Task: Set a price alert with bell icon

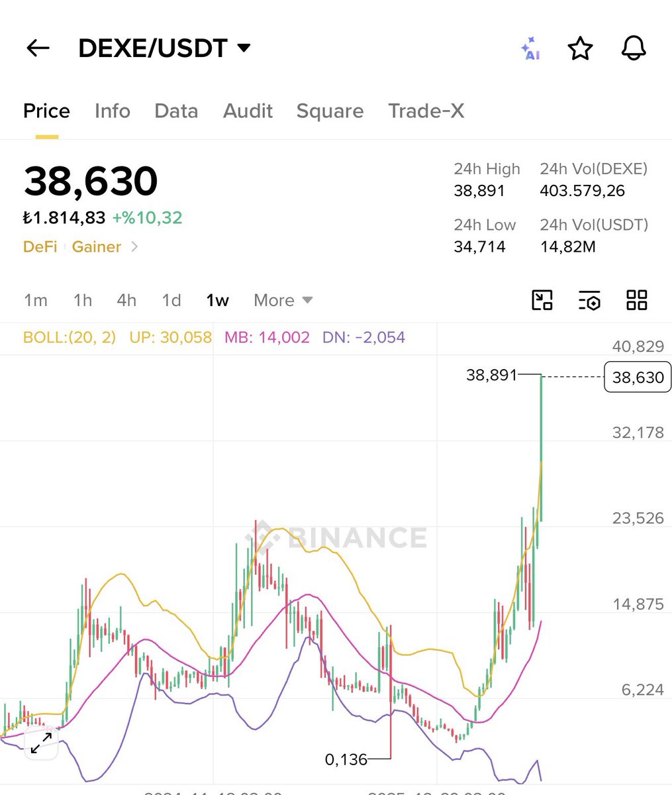Action: (634, 48)
